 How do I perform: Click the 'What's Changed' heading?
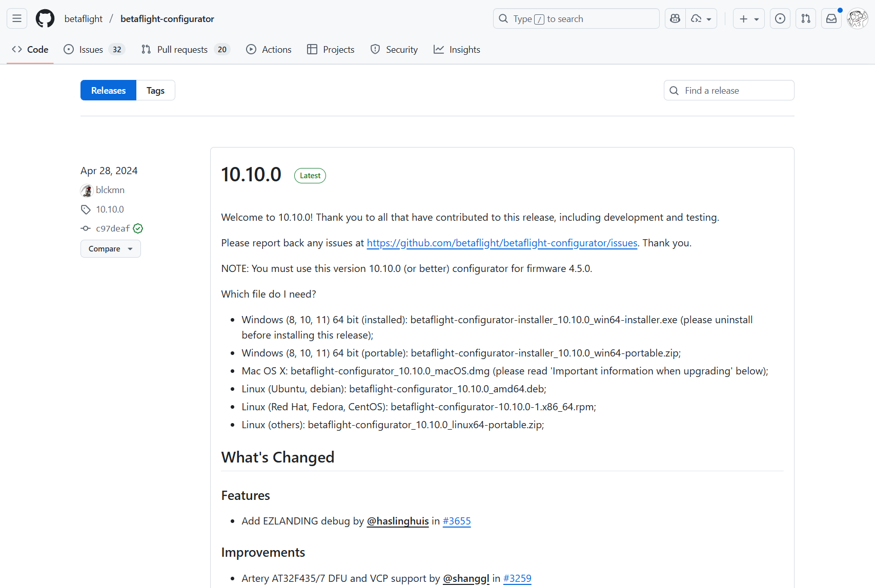click(x=278, y=457)
